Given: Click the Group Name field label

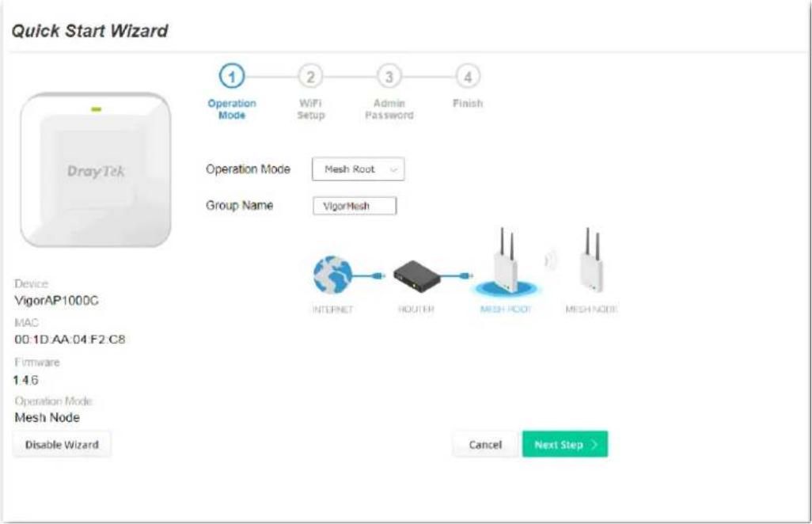Looking at the screenshot, I should click(x=239, y=206).
